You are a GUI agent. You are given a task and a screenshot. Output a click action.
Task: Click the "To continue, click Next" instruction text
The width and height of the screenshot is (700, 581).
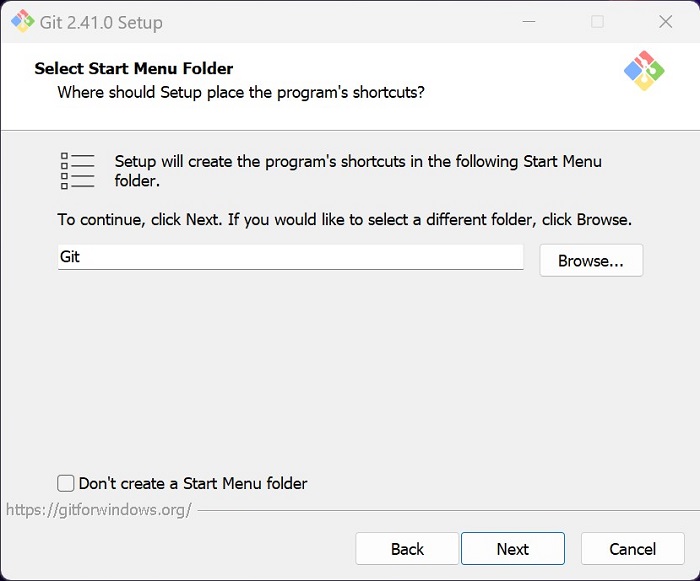(345, 220)
